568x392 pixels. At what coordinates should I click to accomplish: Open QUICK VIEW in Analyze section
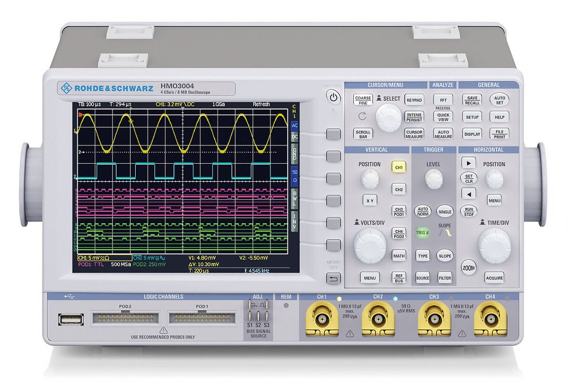click(444, 117)
